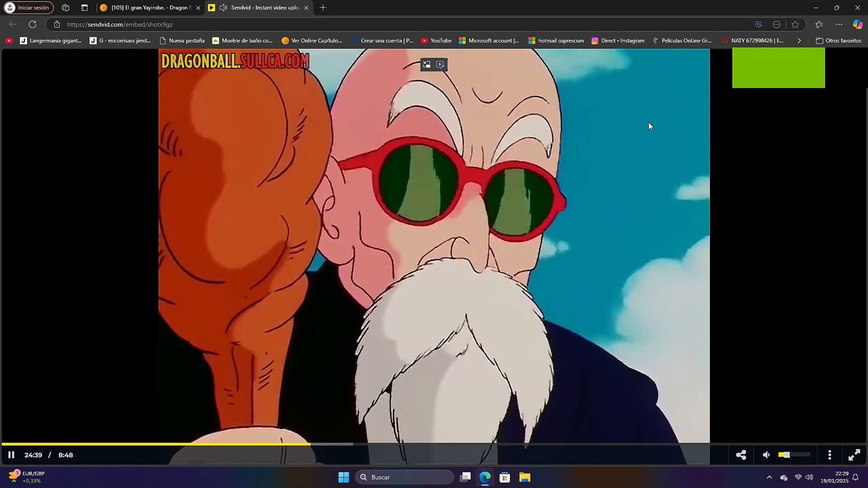Viewport: 868px width, 488px height.
Task: Open Langermania gigant bookmark
Action: tap(51, 41)
